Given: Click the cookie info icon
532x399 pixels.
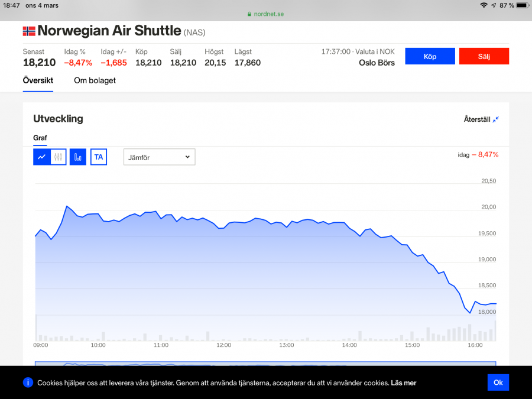Looking at the screenshot, I should [x=28, y=382].
